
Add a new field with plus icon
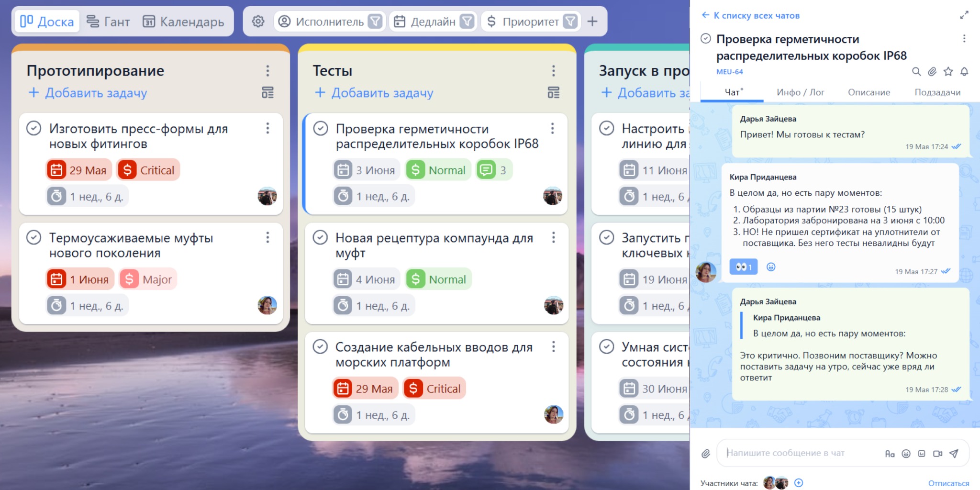click(592, 22)
